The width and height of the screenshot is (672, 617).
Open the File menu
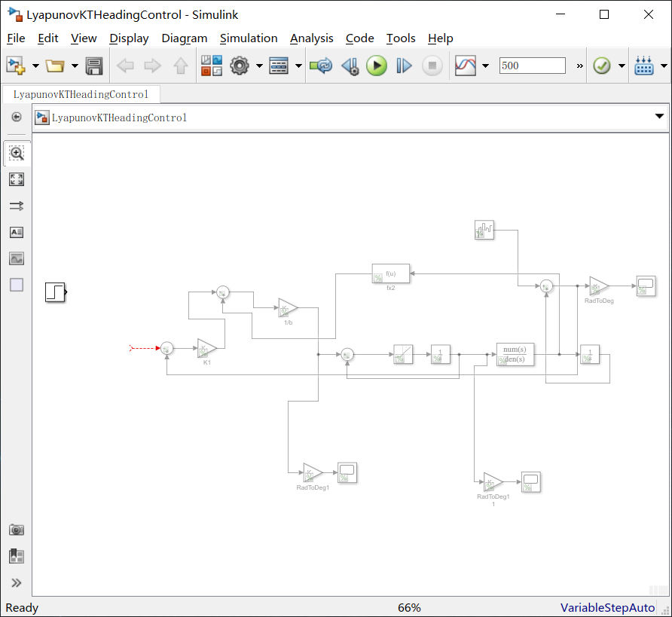17,38
